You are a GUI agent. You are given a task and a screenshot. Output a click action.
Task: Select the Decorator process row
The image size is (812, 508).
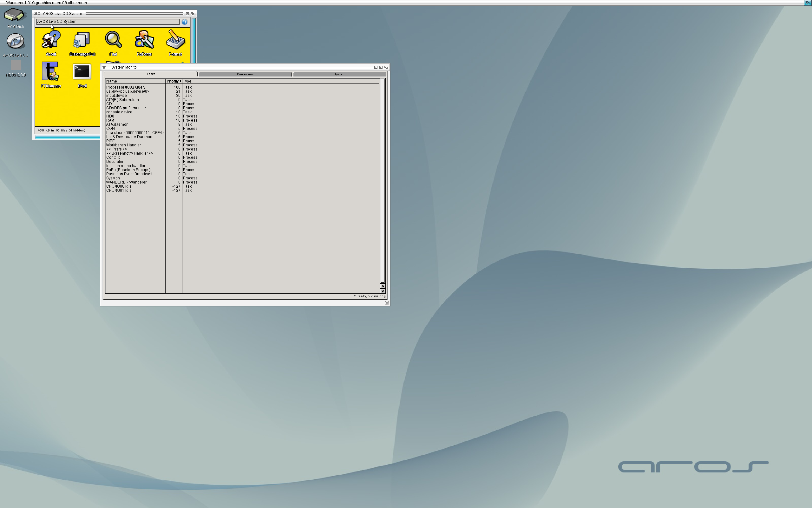coord(242,162)
